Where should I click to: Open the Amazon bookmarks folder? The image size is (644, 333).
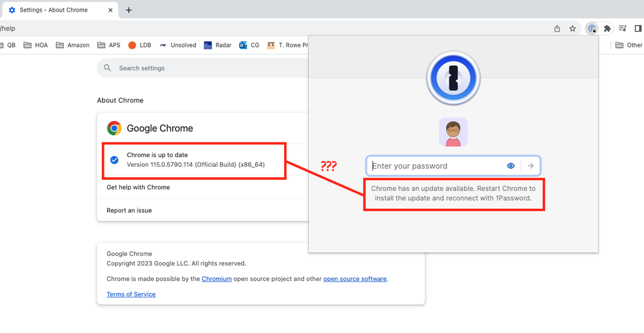tap(72, 45)
